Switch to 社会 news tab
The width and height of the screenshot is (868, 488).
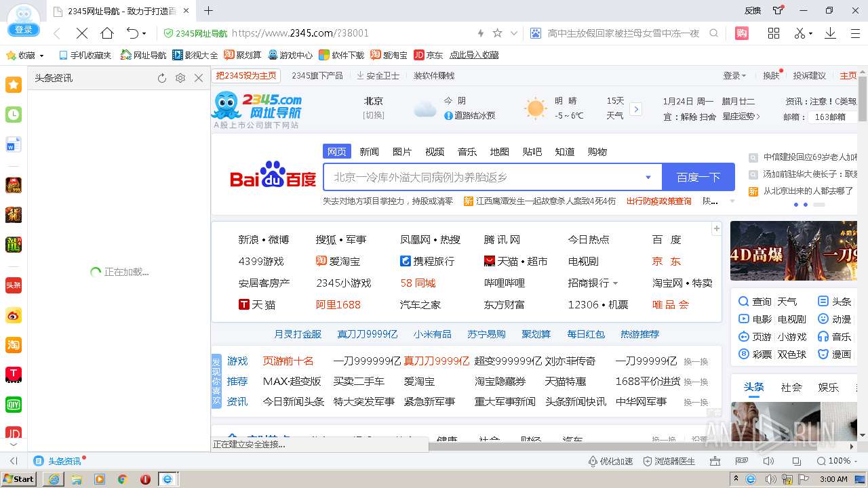(791, 388)
